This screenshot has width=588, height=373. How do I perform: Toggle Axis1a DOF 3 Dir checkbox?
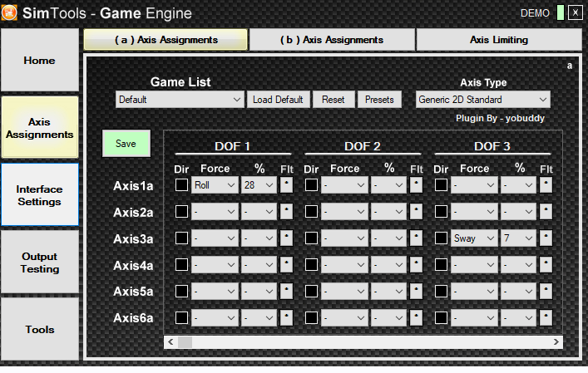(441, 185)
